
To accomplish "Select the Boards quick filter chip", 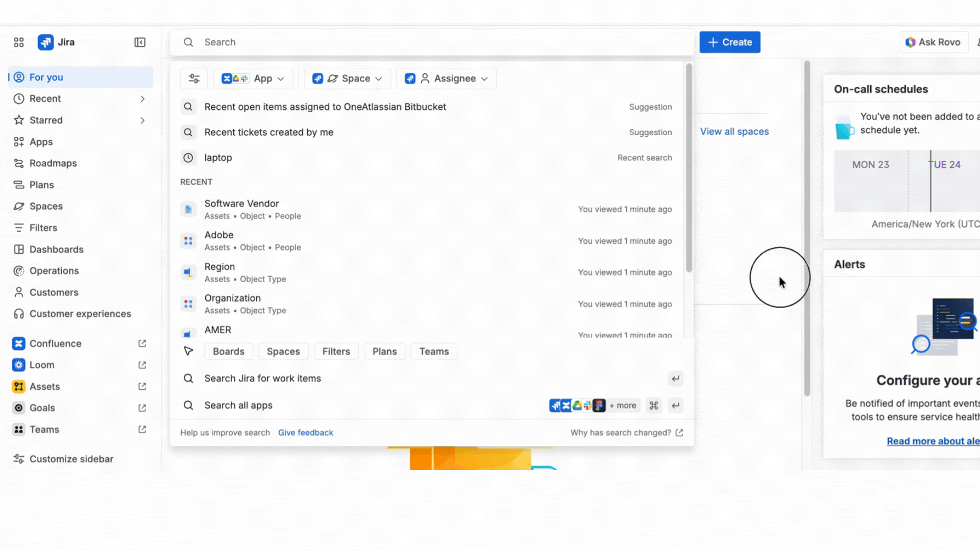I will (228, 352).
